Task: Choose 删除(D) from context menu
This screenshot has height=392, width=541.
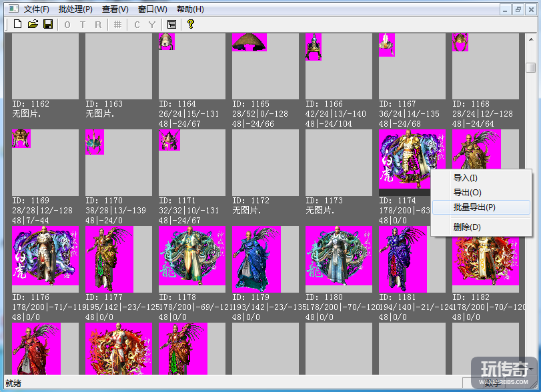Action: tap(481, 227)
